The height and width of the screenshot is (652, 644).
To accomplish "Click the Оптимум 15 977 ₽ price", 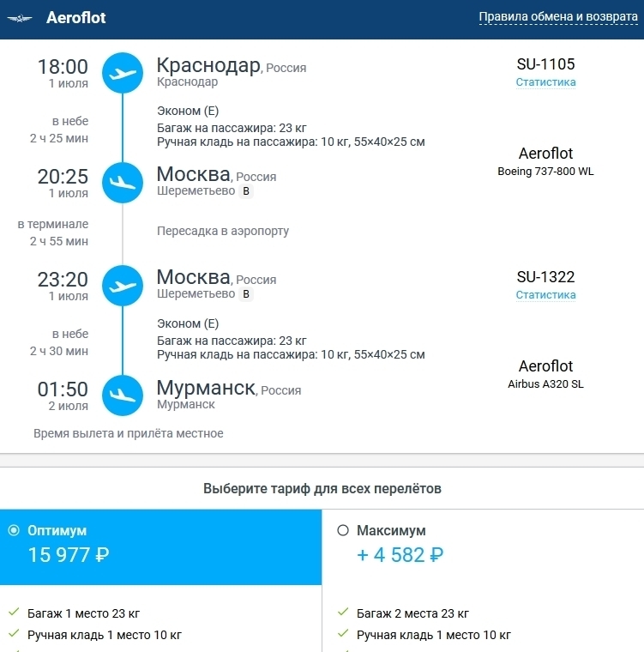I will [x=69, y=555].
